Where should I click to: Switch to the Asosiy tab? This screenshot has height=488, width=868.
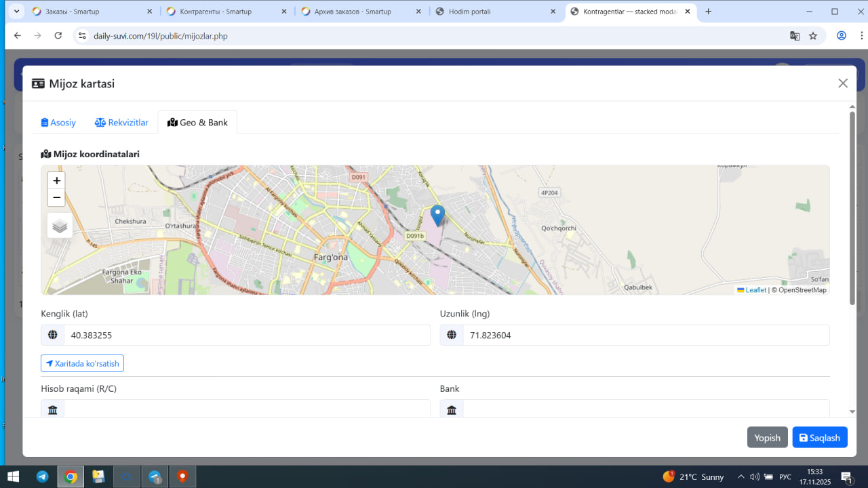tap(58, 123)
